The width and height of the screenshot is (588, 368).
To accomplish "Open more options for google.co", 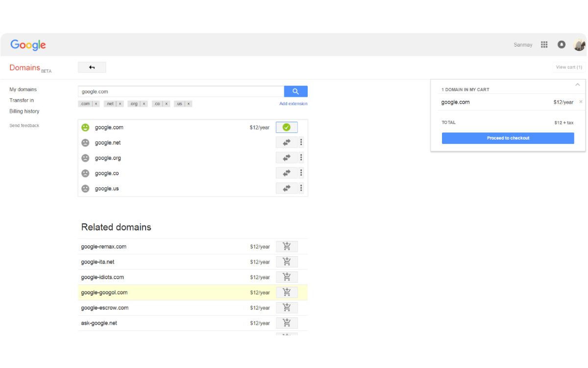I will coord(301,173).
